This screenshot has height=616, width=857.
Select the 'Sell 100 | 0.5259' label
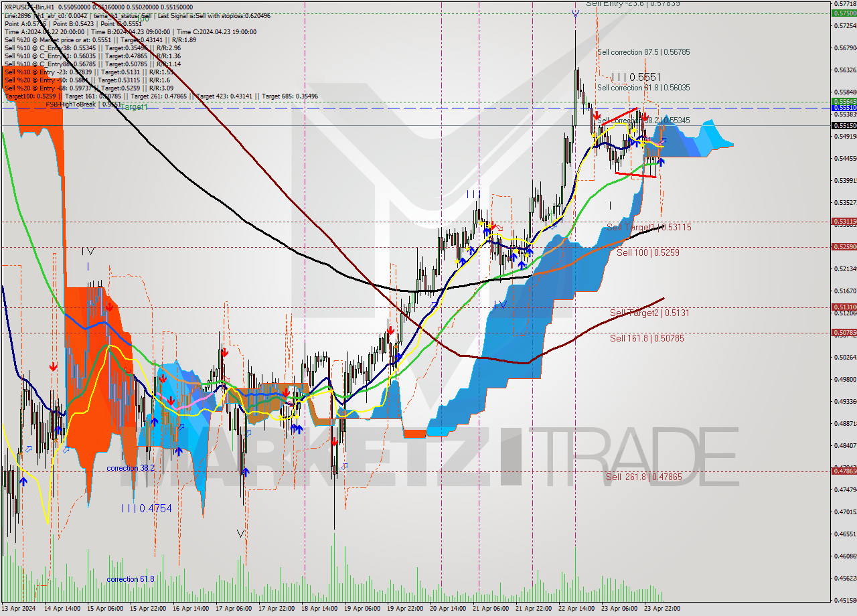tap(648, 252)
